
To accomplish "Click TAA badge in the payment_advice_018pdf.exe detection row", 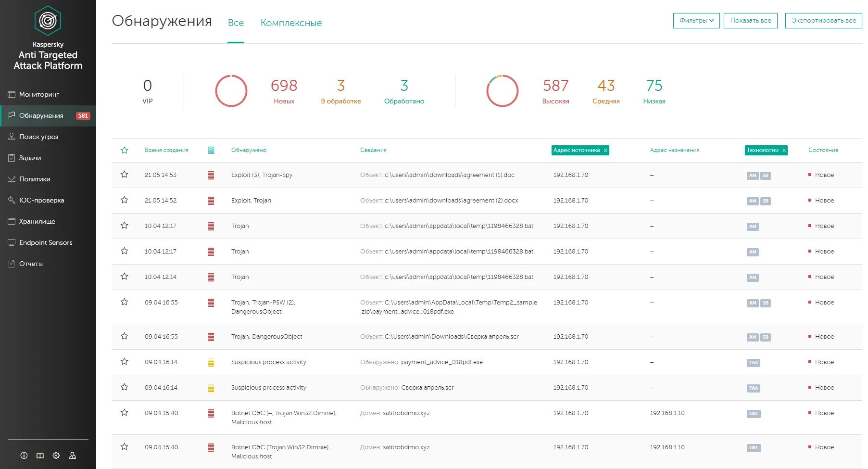I will pyautogui.click(x=754, y=363).
